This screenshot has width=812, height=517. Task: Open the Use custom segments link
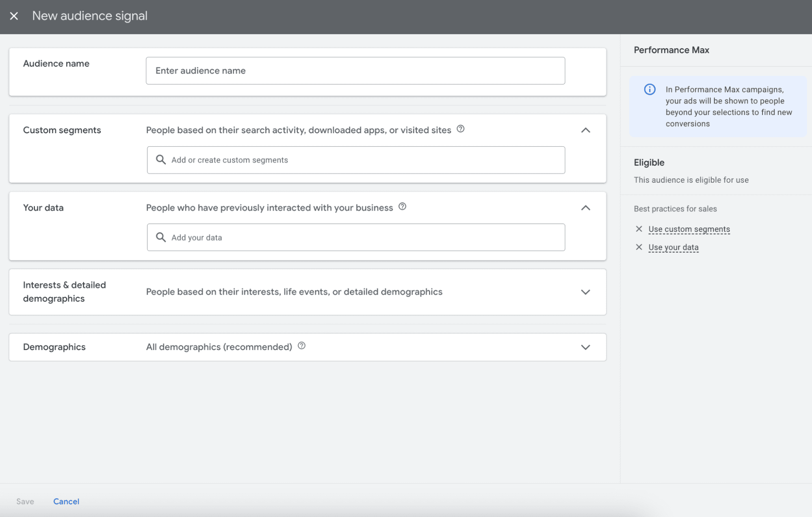click(x=689, y=229)
